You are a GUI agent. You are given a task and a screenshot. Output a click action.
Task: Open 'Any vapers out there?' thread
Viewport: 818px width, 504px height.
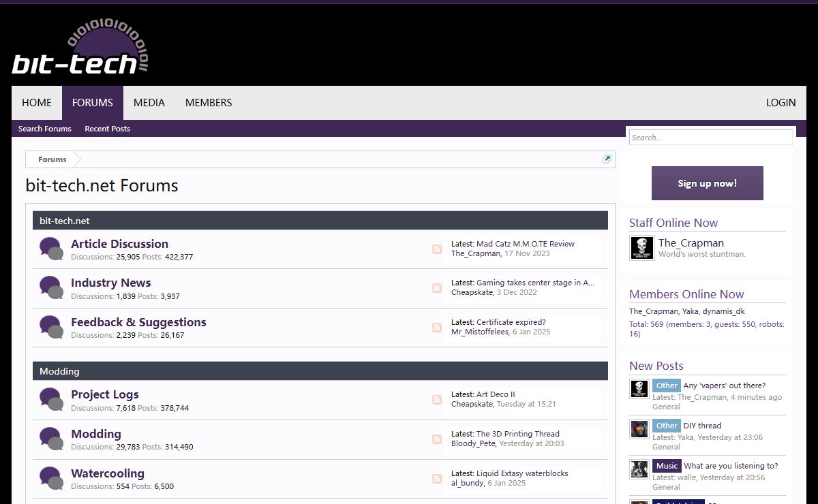(725, 385)
